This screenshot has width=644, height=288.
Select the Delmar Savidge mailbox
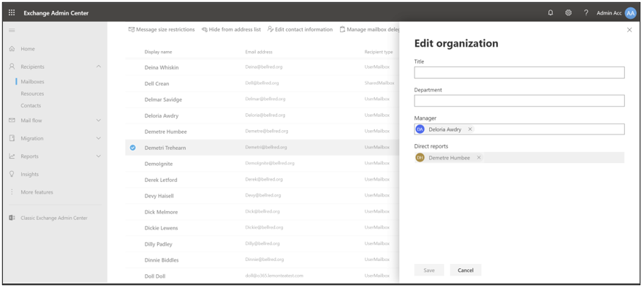[262, 99]
